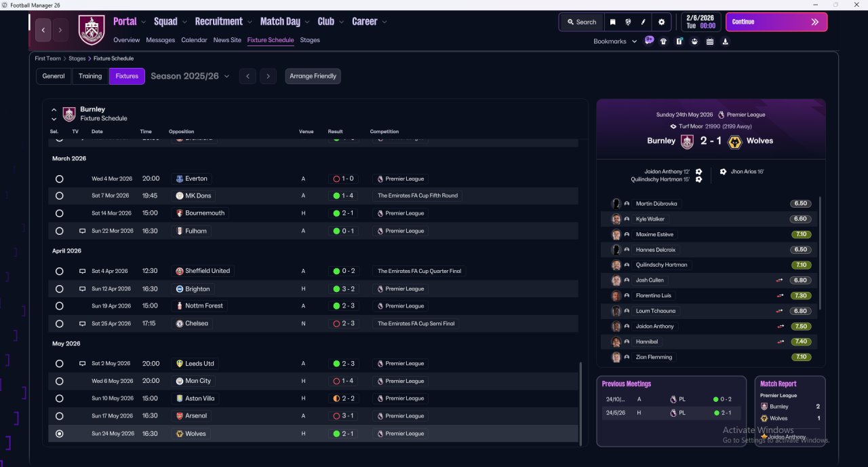Click the Continue button
Image resolution: width=868 pixels, height=467 pixels.
[x=776, y=22]
